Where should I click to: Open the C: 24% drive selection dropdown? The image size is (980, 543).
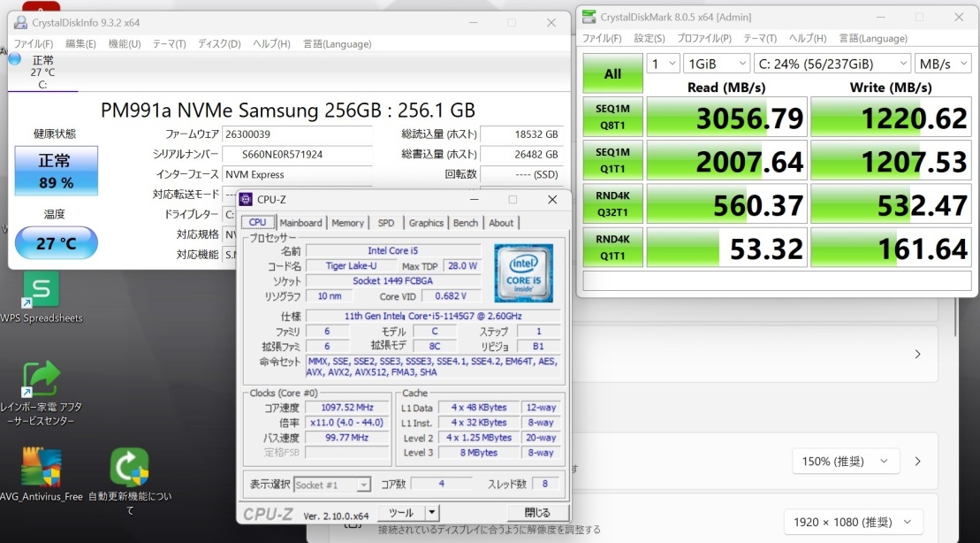[832, 64]
